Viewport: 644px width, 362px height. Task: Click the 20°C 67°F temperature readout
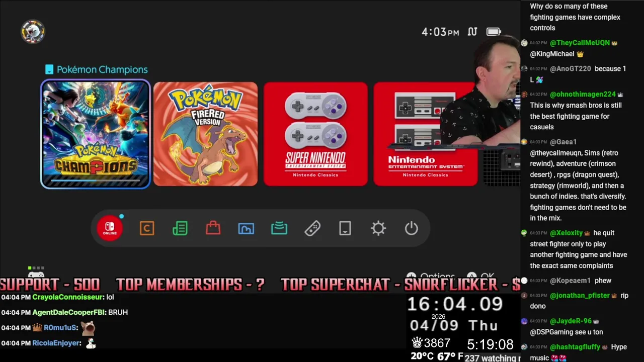click(437, 356)
